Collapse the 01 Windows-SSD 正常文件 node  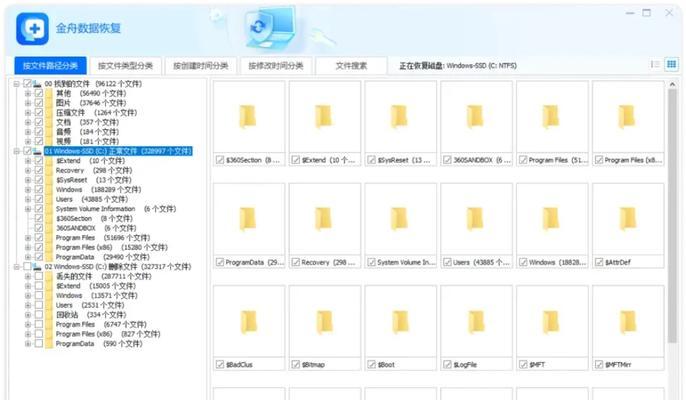(x=17, y=151)
